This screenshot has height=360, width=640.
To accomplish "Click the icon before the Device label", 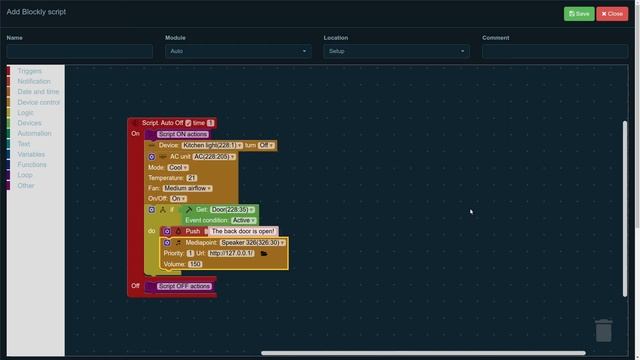I will 151,145.
